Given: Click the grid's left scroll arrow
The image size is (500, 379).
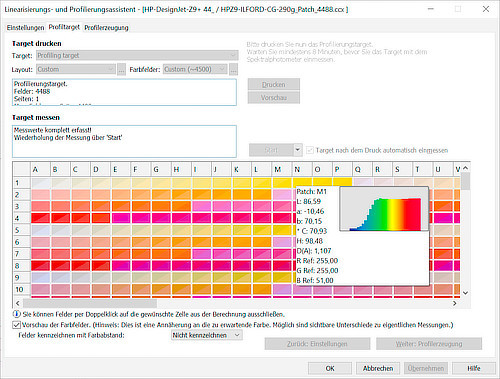Looking at the screenshot, I should pos(18,303).
